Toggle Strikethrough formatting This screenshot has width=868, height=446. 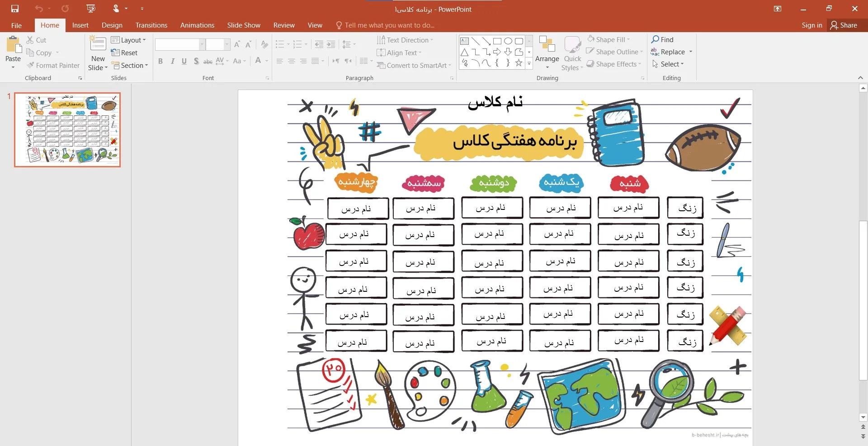(208, 61)
